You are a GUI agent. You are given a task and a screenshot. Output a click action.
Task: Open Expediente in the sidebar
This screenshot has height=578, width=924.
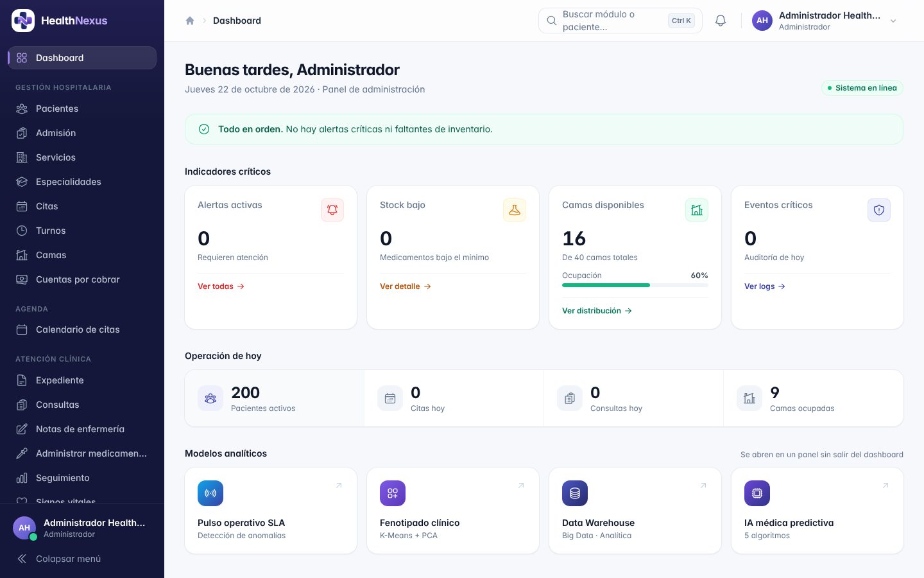82,380
